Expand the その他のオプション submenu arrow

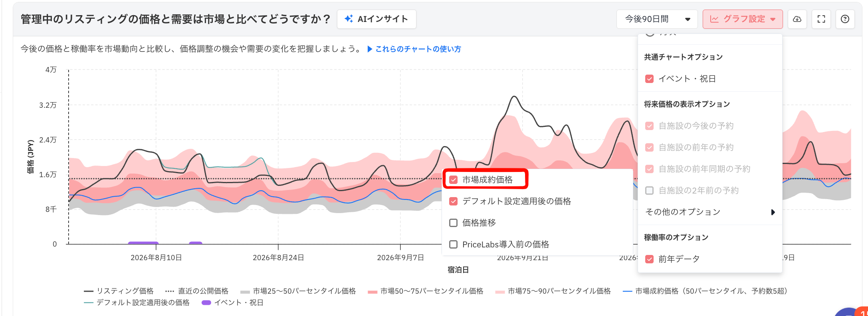click(x=773, y=212)
